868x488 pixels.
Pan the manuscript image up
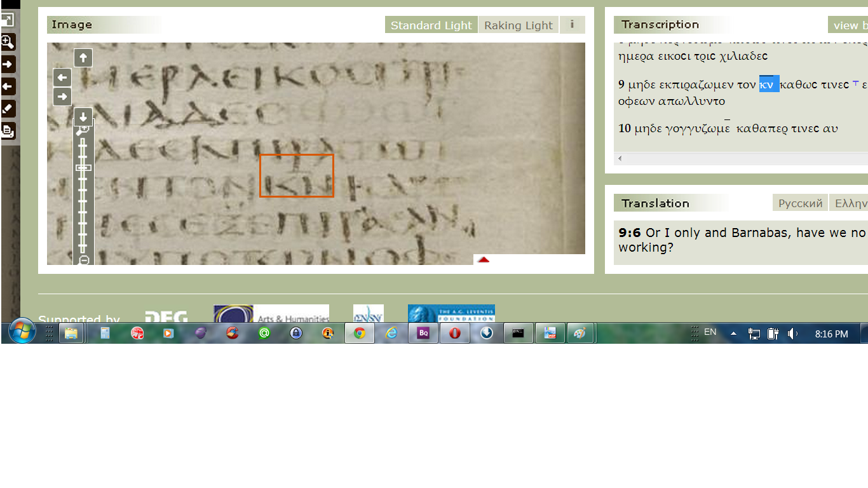83,58
